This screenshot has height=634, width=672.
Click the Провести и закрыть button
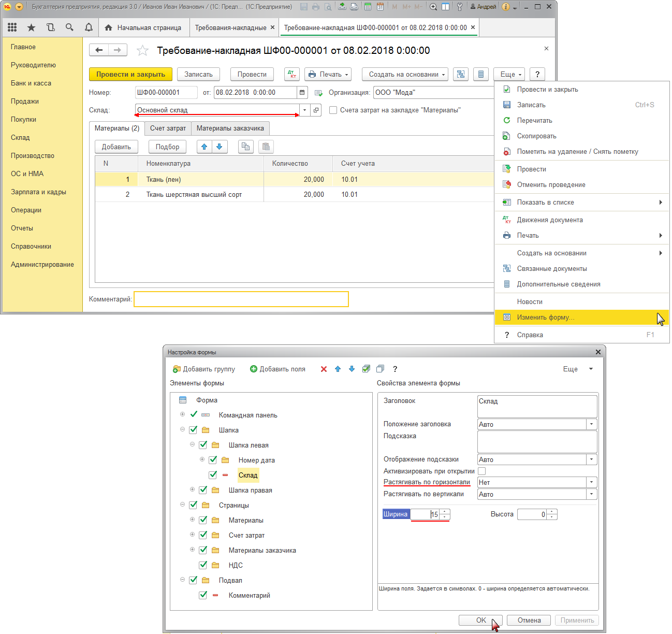click(x=130, y=74)
